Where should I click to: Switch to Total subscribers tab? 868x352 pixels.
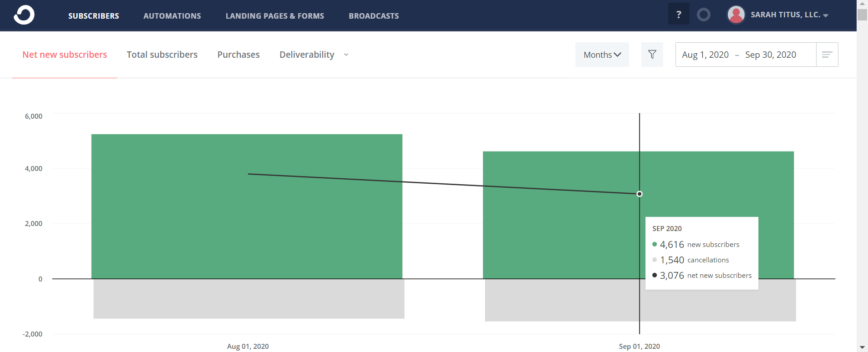click(162, 55)
